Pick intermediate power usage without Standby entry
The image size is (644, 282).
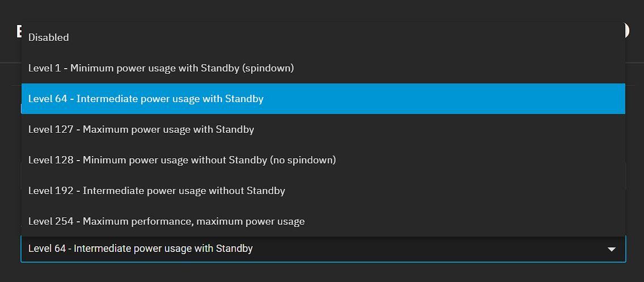pyautogui.click(x=156, y=191)
